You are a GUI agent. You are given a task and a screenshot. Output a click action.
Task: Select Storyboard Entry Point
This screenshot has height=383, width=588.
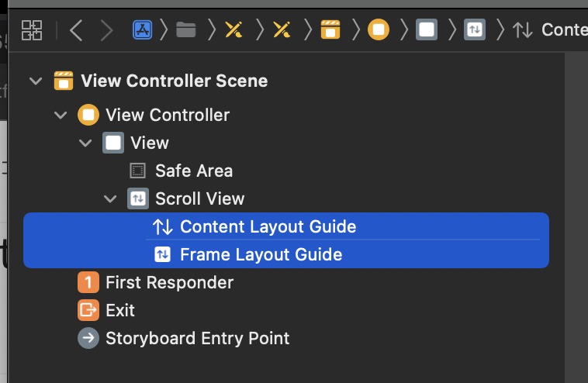pos(197,338)
